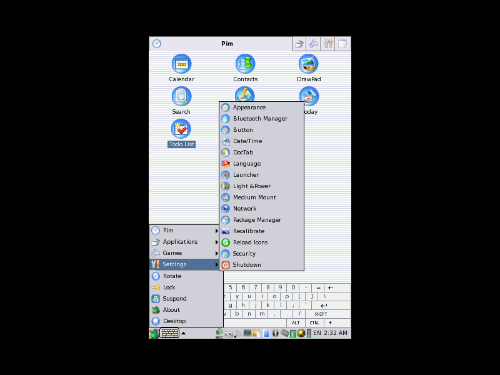The image size is (500, 375).
Task: Choose Shutdown from the Settings list
Action: 262,265
